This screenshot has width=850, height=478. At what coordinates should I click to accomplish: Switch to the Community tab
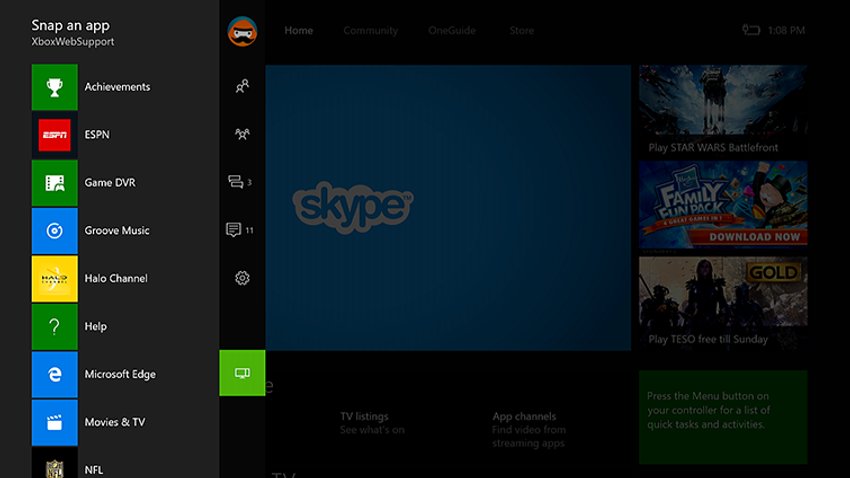371,30
